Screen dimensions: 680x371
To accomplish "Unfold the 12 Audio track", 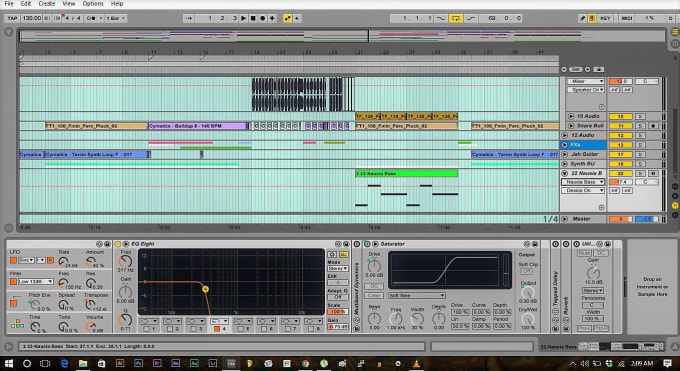I will (x=565, y=135).
